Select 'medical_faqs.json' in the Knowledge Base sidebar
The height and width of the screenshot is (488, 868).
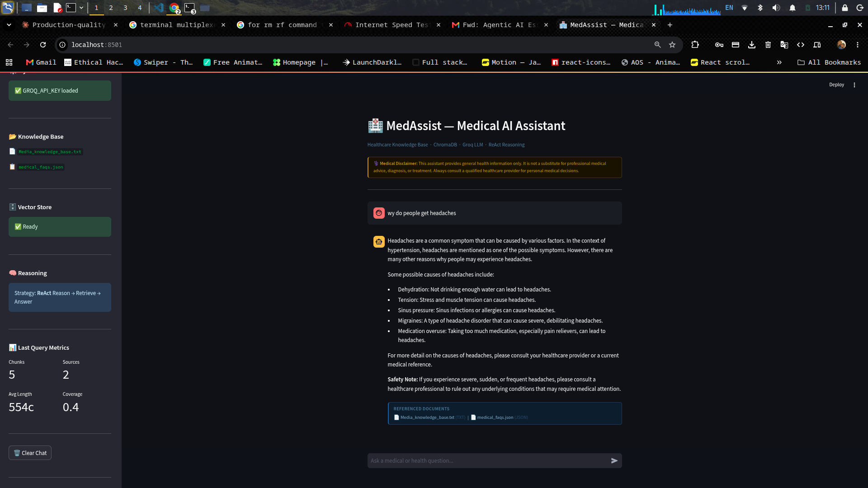[41, 167]
